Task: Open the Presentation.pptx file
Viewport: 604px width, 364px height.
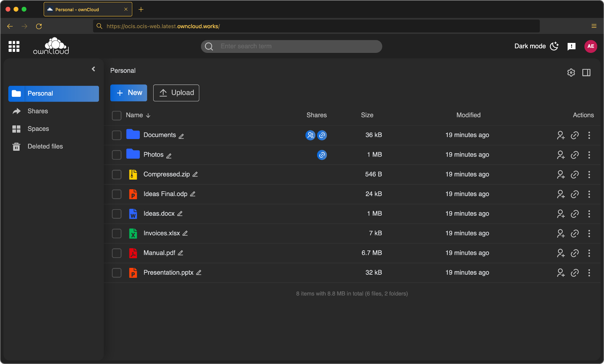Action: pyautogui.click(x=168, y=273)
